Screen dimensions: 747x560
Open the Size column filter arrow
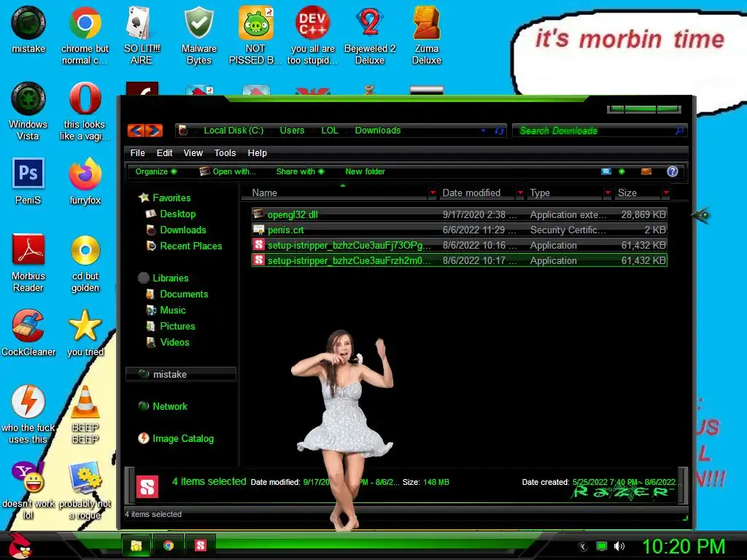(x=666, y=192)
